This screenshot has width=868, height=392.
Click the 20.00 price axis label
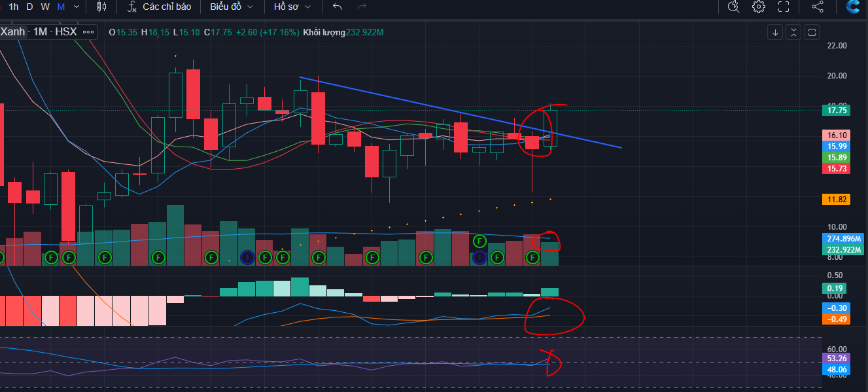pos(837,75)
